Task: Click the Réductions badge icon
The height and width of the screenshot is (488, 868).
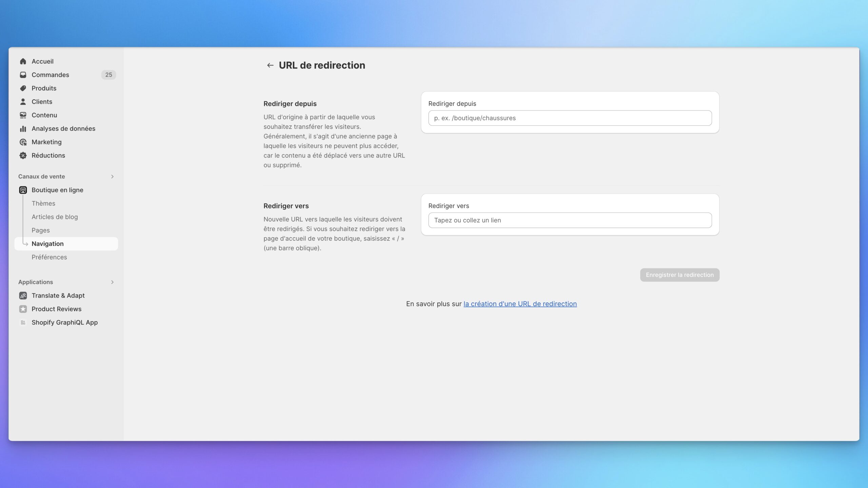Action: pos(23,156)
